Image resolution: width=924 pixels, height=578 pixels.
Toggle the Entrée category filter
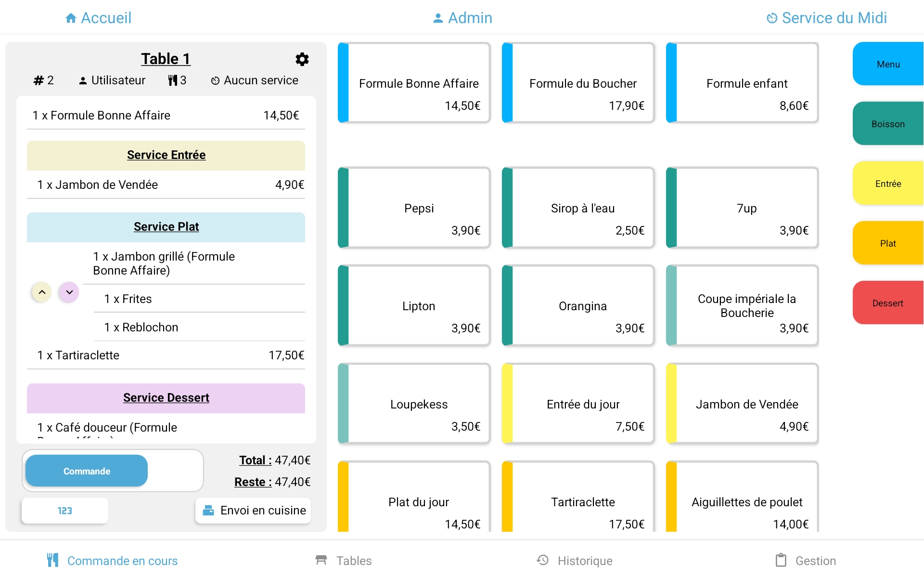(888, 183)
